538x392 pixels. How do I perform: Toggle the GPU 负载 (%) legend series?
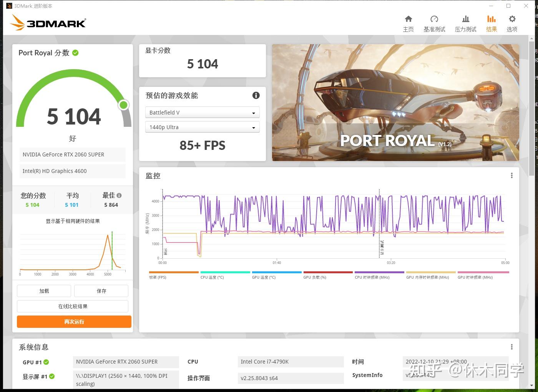click(328, 275)
